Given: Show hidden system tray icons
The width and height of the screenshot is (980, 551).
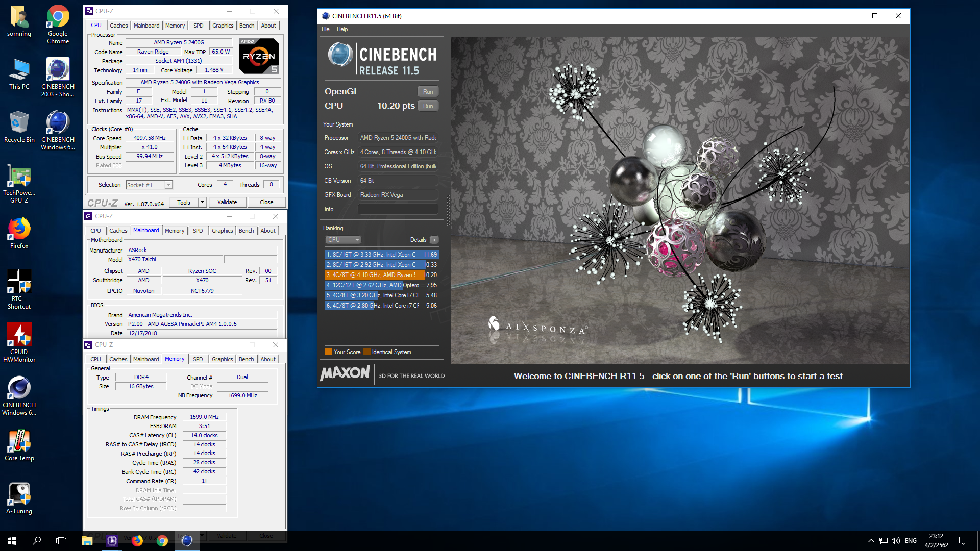Looking at the screenshot, I should pos(871,541).
